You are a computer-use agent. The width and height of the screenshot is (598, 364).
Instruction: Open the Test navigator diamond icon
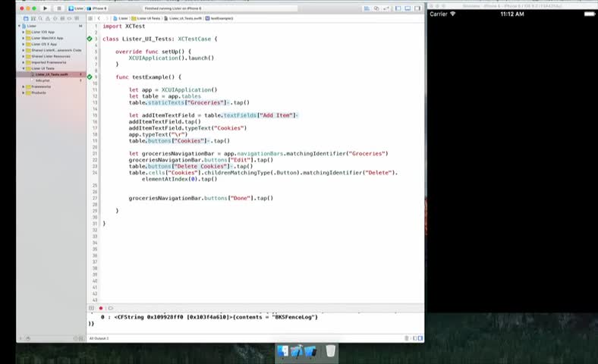[x=55, y=18]
